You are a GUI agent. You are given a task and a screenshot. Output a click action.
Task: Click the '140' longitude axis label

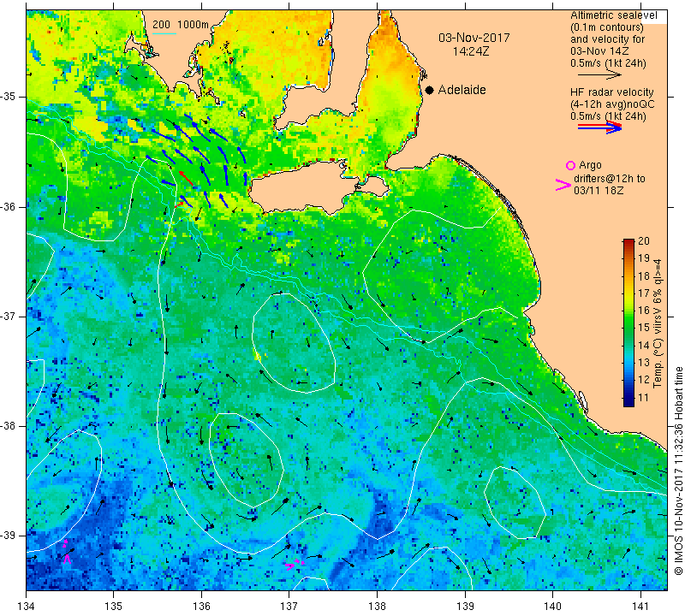click(552, 607)
